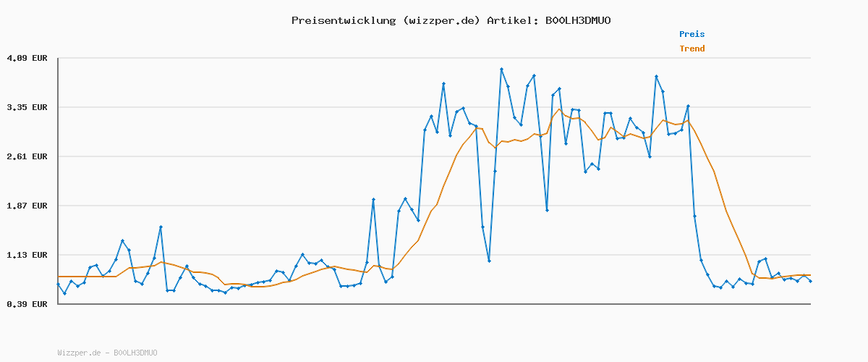Click the wizzper.de text in chart title
Image resolution: width=868 pixels, height=362 pixels.
coord(438,20)
